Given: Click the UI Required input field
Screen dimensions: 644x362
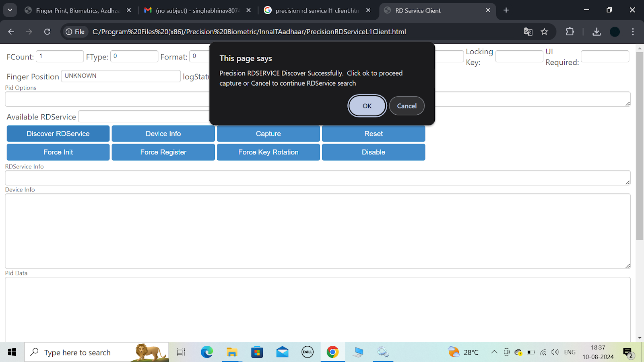Looking at the screenshot, I should [605, 56].
